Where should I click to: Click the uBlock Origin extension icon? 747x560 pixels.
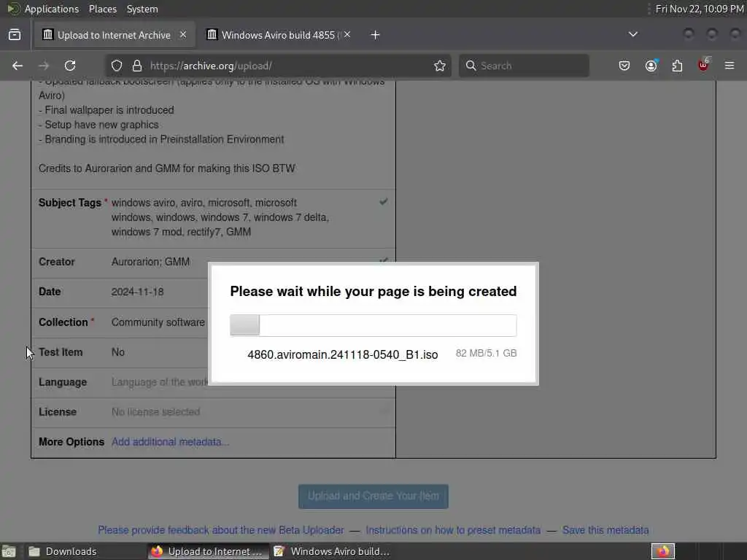(703, 65)
